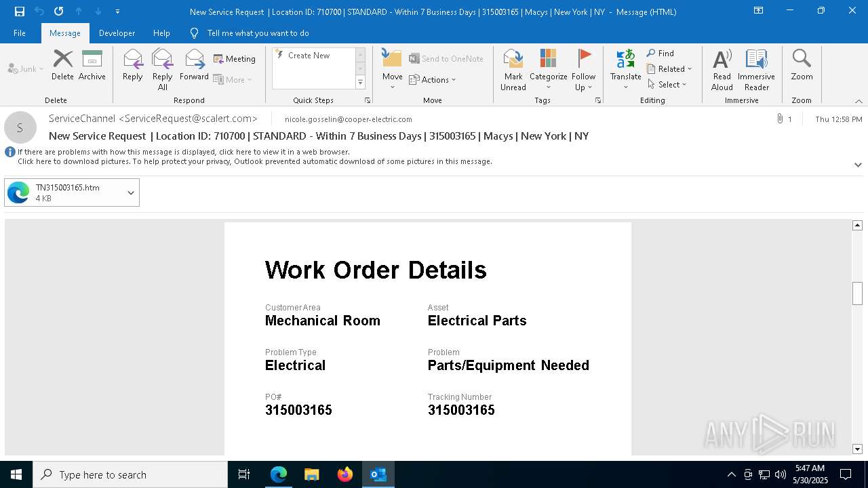Screen dimensions: 868x488
Task: Click the attachment paperclip indicator
Action: [x=780, y=119]
